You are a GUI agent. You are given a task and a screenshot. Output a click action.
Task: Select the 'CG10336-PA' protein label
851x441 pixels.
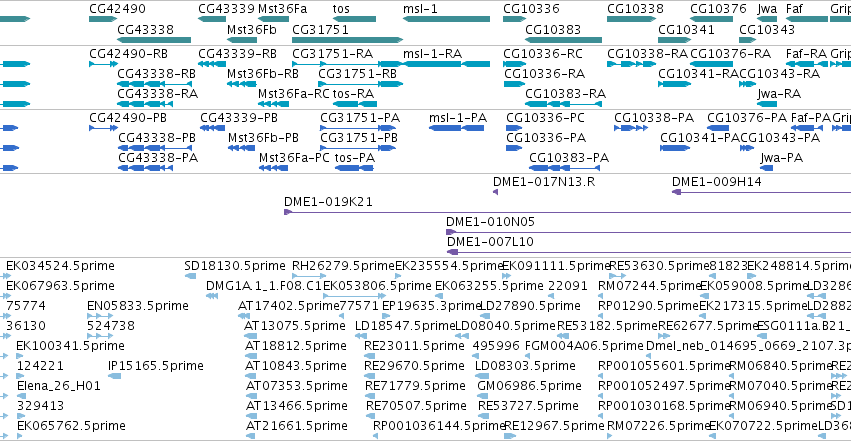pos(545,138)
